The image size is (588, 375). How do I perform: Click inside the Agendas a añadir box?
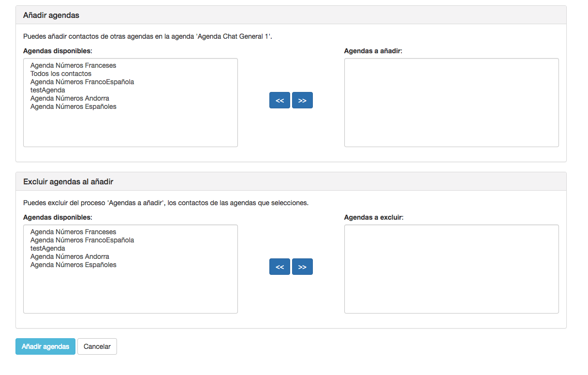tap(451, 103)
